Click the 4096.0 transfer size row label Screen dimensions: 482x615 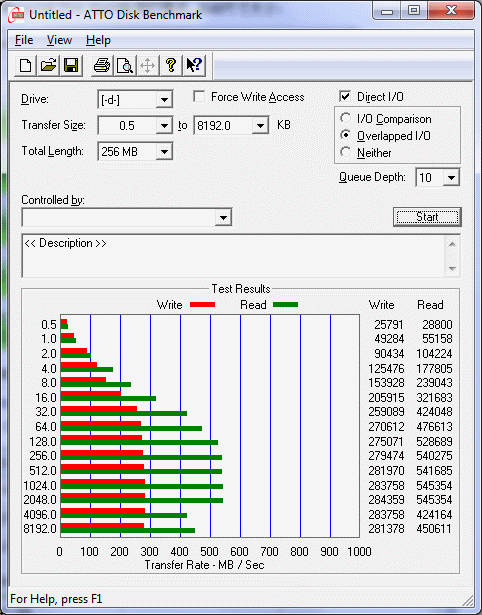[x=40, y=514]
